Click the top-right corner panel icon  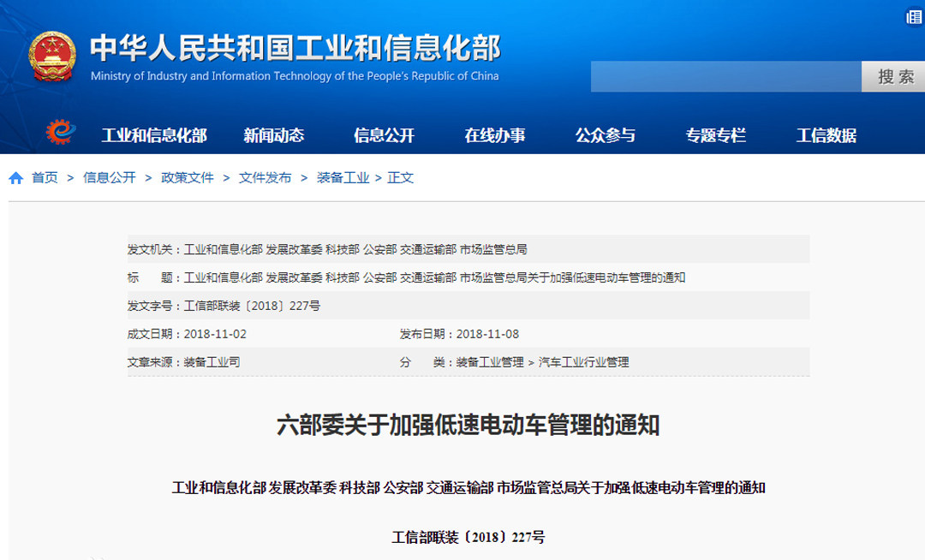(914, 17)
